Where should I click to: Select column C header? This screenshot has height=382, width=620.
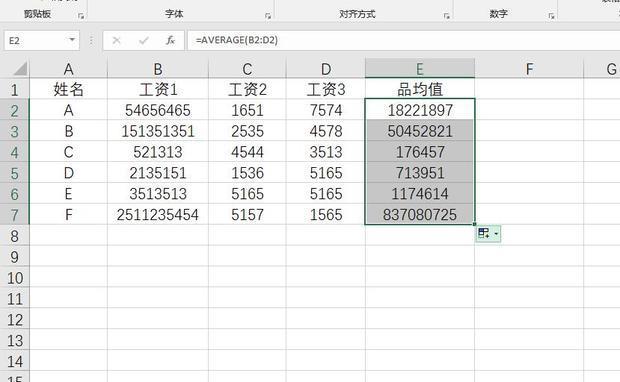pos(247,69)
